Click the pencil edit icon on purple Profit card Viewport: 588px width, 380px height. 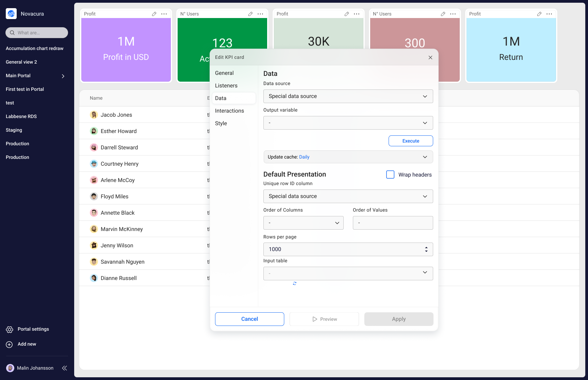point(154,14)
